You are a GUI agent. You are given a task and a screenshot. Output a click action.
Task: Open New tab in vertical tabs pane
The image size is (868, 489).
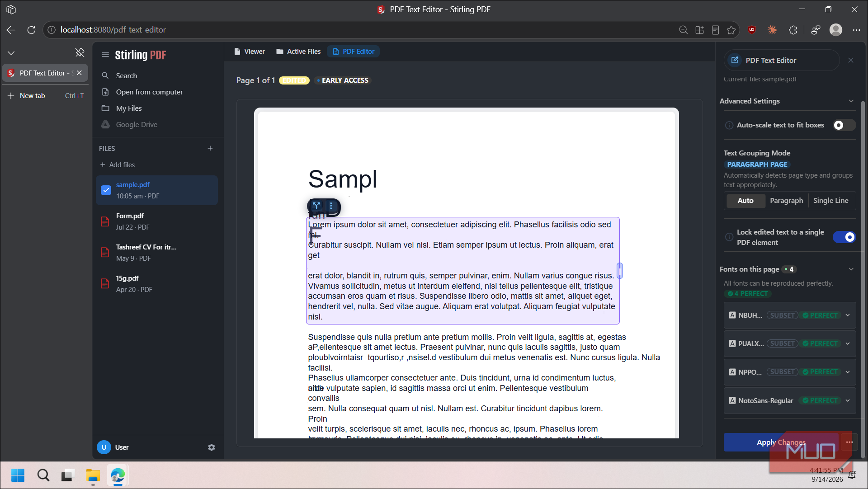[x=45, y=96]
